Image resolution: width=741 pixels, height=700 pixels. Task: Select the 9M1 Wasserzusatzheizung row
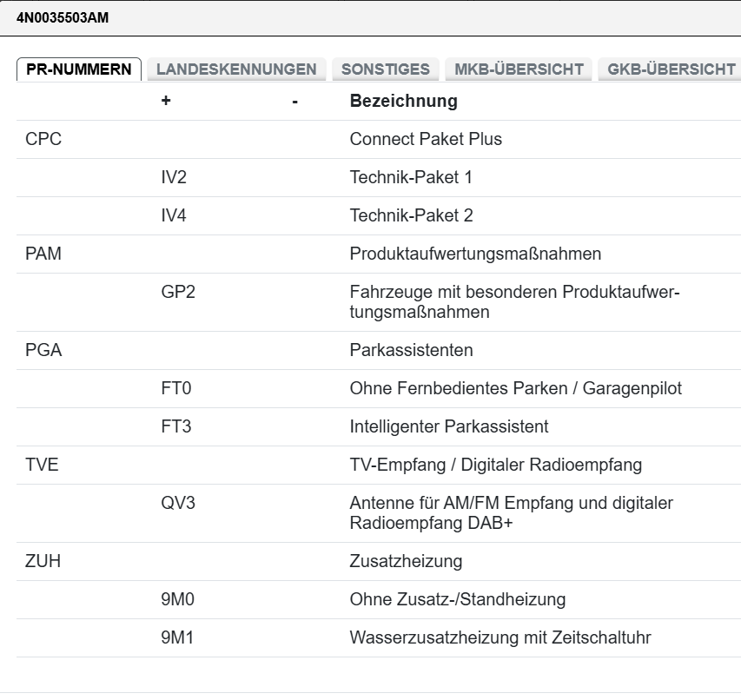point(379,638)
